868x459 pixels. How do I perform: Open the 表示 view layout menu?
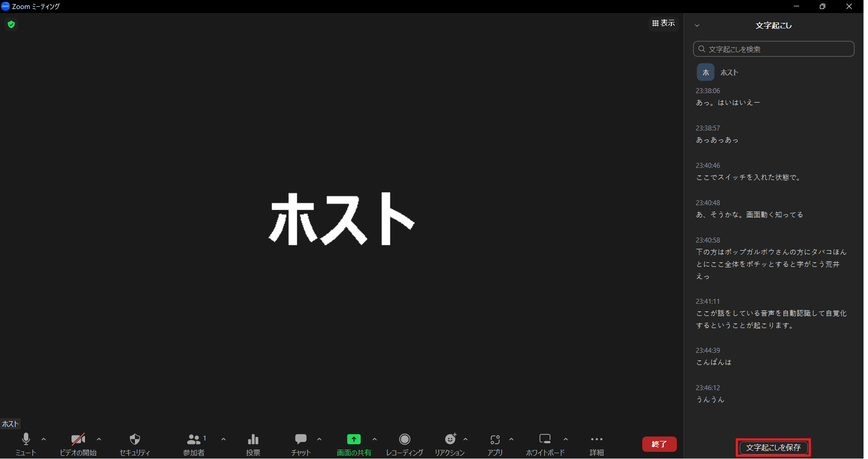pos(663,23)
